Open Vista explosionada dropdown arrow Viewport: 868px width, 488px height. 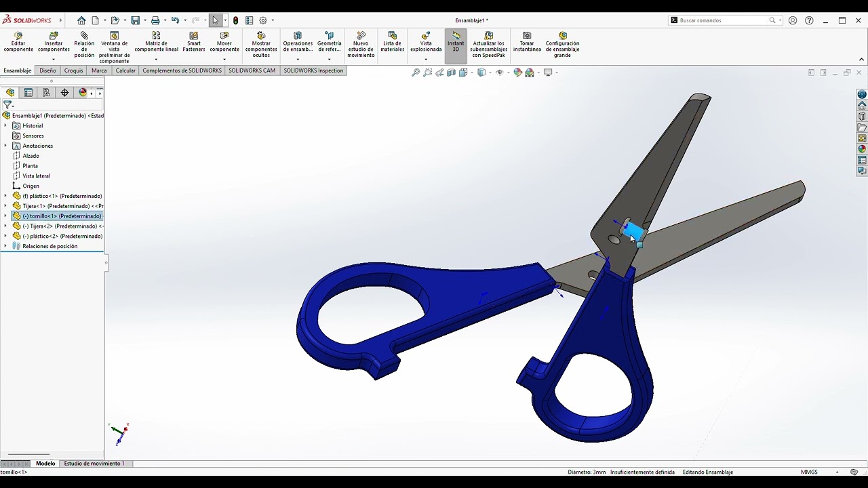coord(426,60)
